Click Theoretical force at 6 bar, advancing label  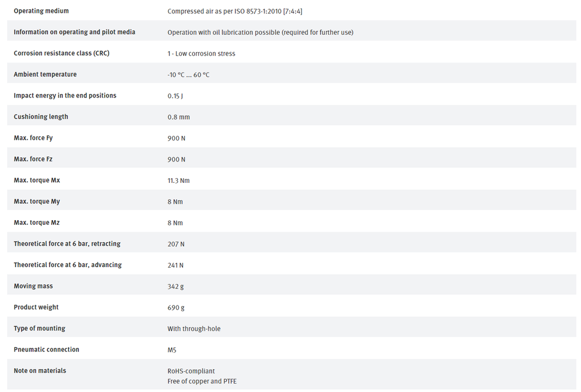67,265
